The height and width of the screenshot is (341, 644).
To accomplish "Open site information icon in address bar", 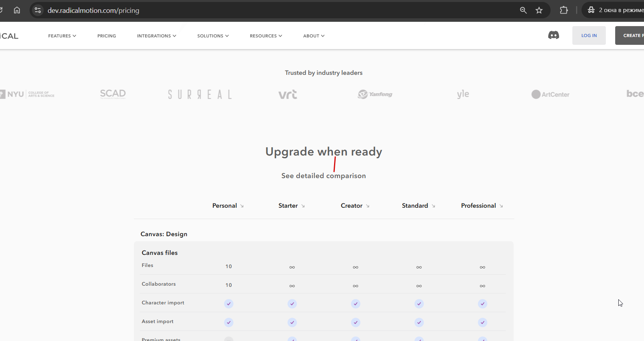I will pos(38,10).
